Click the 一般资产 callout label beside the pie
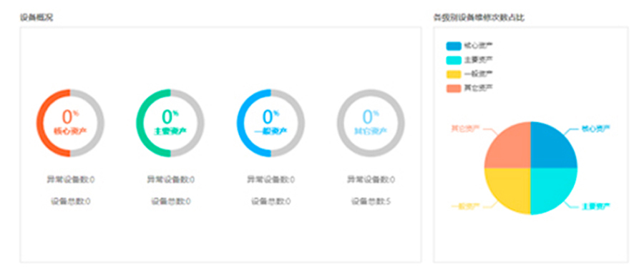 (x=465, y=206)
